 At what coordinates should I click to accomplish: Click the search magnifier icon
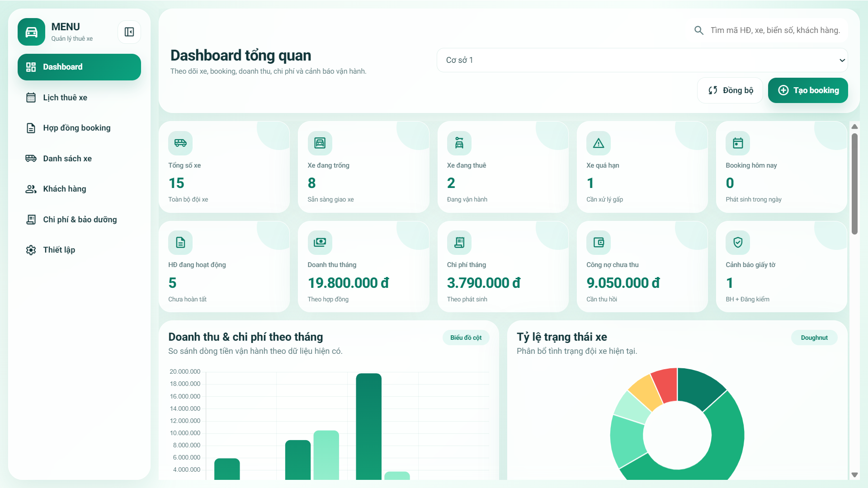pyautogui.click(x=698, y=30)
